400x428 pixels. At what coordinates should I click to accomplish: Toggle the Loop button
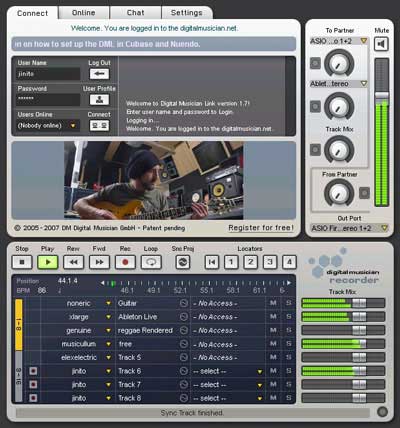tap(151, 262)
